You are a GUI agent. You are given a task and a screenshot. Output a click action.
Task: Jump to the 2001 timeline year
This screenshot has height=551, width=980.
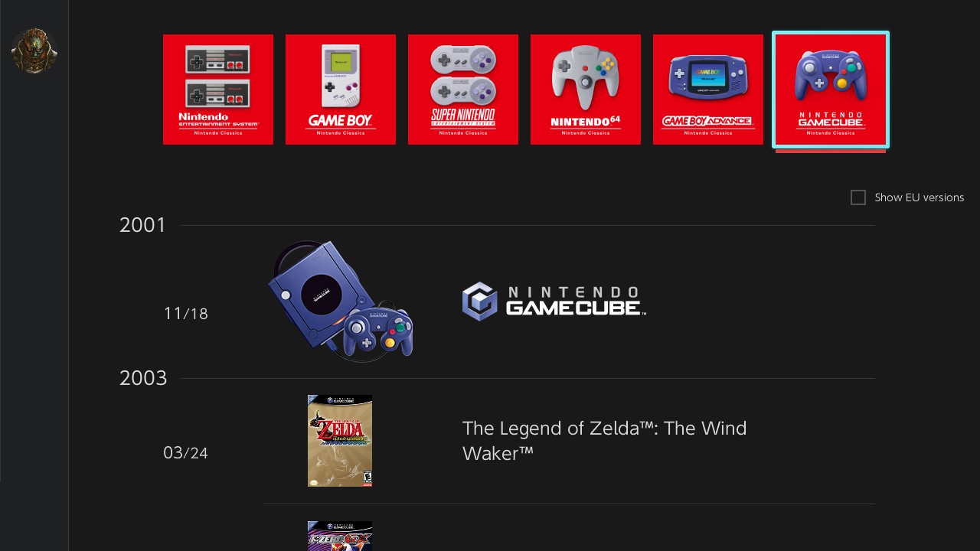click(x=143, y=225)
